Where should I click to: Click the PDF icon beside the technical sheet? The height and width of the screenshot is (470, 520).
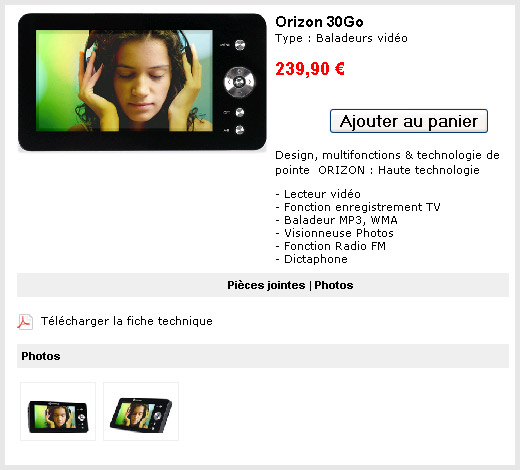(25, 322)
